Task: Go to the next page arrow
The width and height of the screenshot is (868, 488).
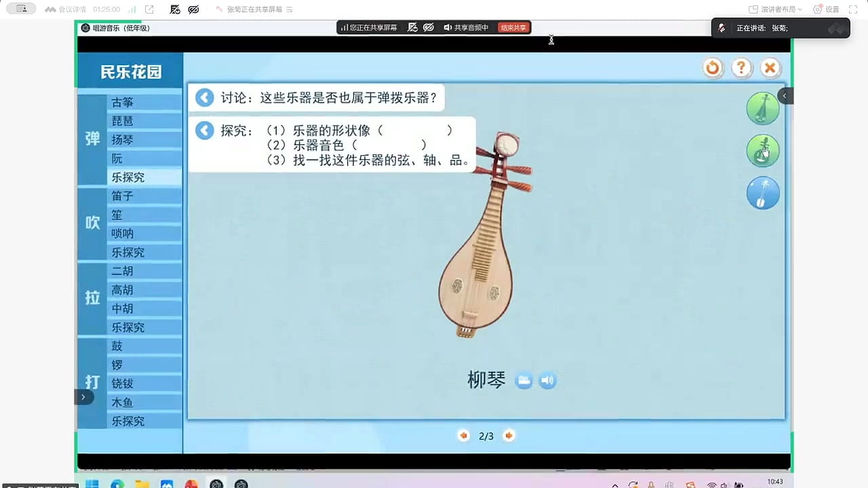Action: 509,436
